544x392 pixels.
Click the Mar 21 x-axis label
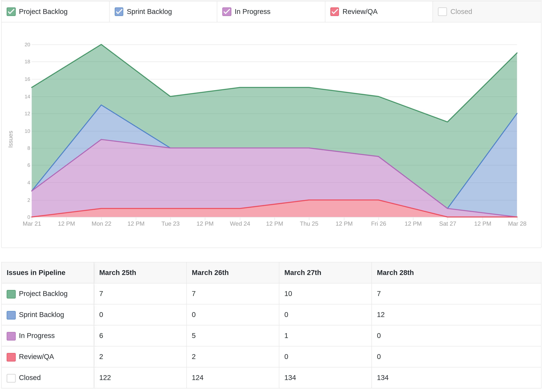click(x=32, y=224)
